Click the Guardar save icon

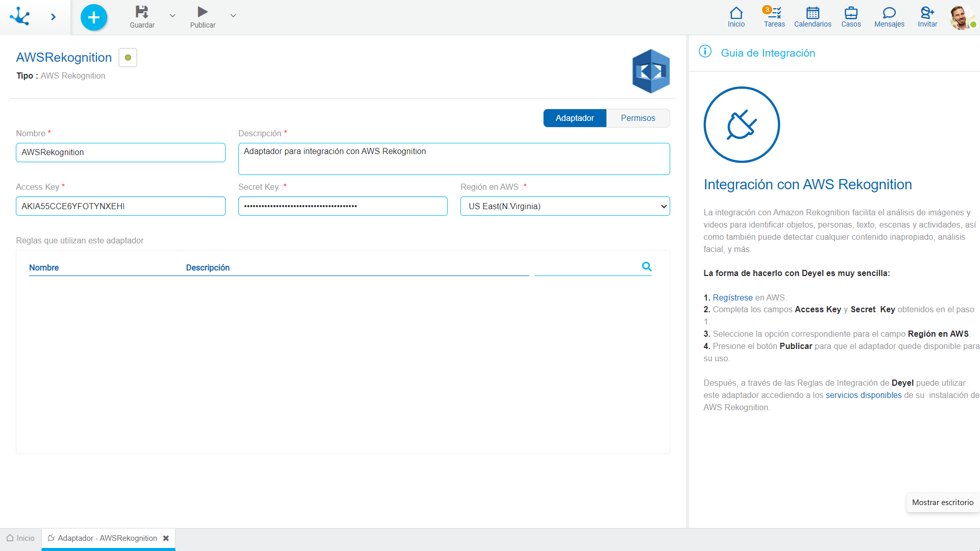tap(142, 12)
